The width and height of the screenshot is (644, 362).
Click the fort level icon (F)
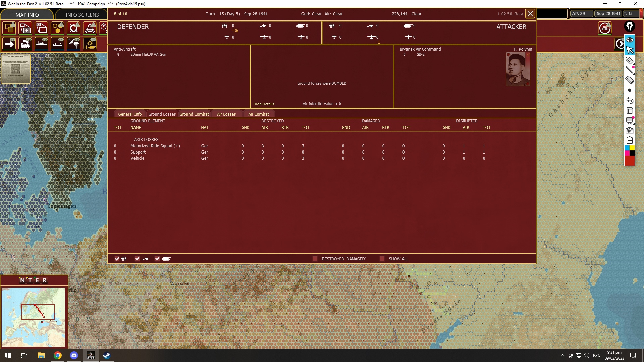[x=73, y=28]
